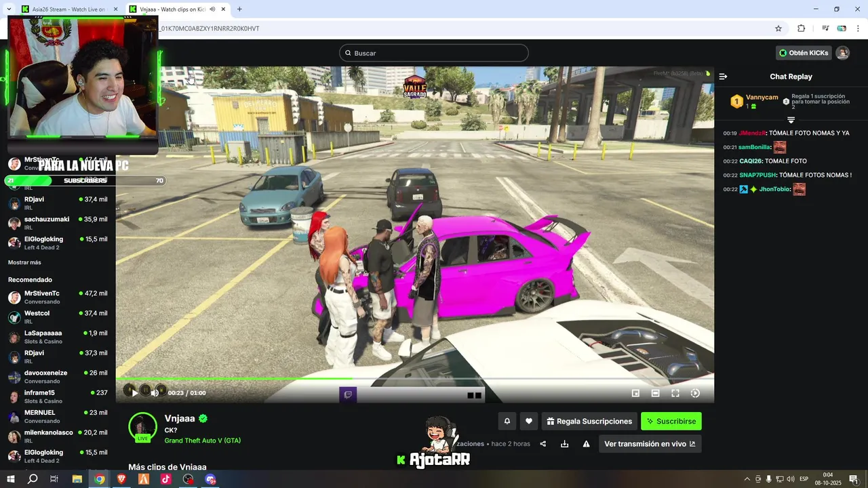This screenshot has height=488, width=868.
Task: Click the green Suscribirse button
Action: [671, 421]
